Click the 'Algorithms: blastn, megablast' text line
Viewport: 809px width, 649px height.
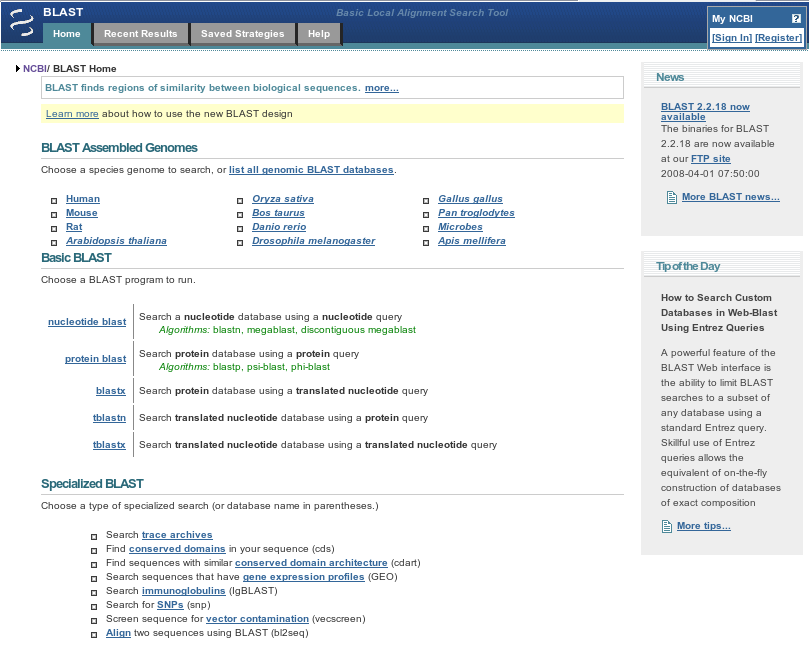click(x=287, y=330)
